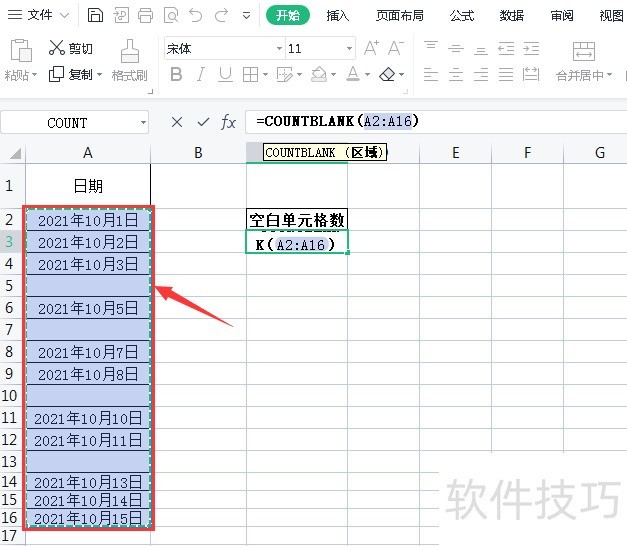Click top align icon

click(431, 48)
